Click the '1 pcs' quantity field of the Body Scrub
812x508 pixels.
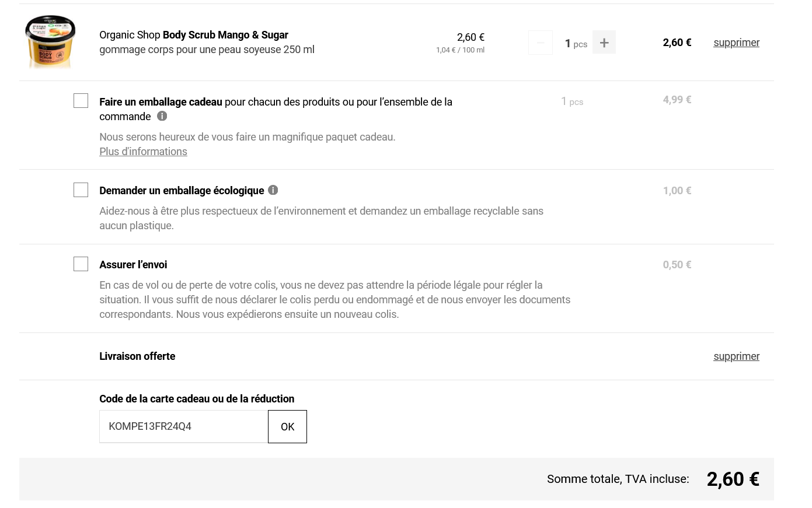point(575,43)
